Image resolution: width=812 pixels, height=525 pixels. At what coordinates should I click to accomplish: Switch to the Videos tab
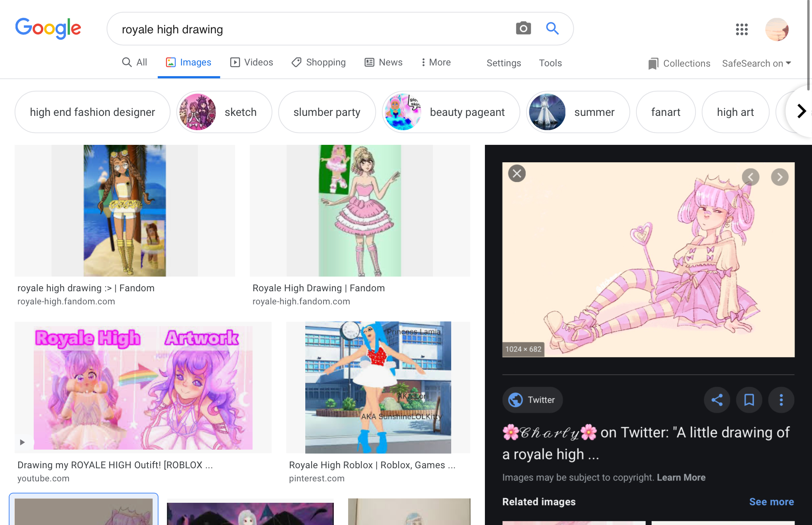pyautogui.click(x=252, y=62)
